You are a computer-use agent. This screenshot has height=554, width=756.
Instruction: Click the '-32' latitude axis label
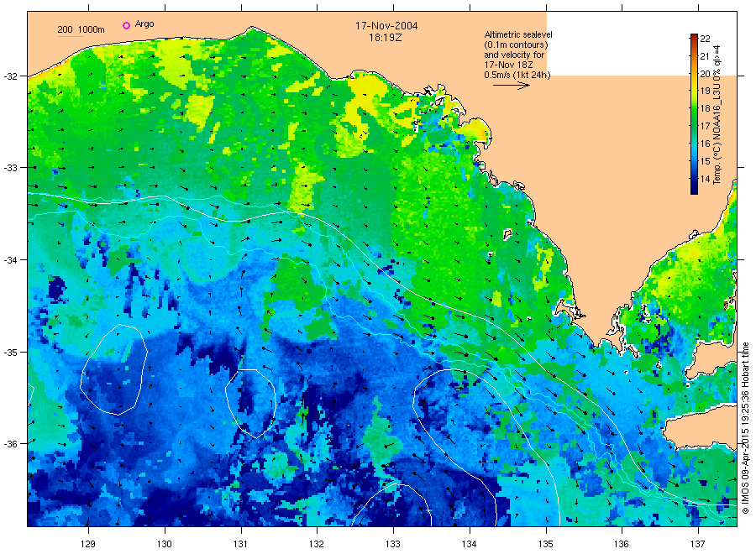(x=10, y=76)
